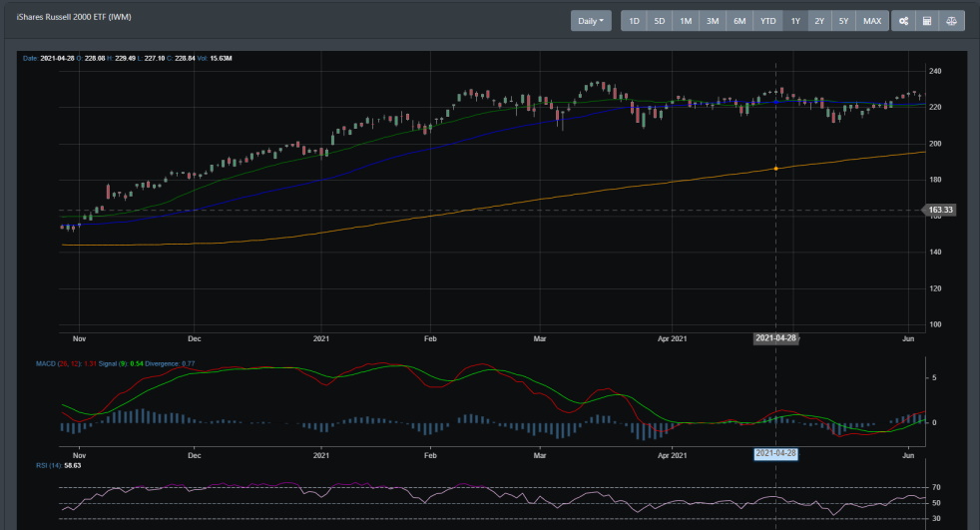980x530 pixels.
Task: Click the C: 228.84 close readout
Action: click(182, 58)
